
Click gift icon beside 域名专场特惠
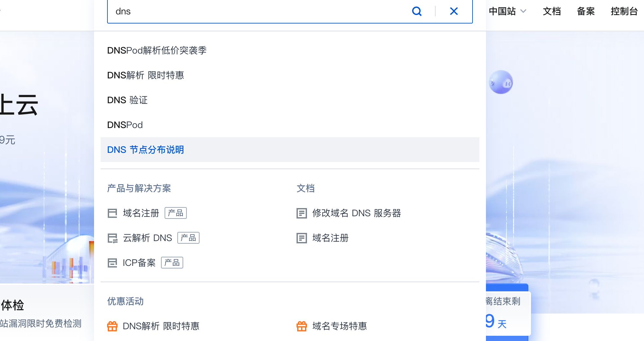[x=302, y=326]
